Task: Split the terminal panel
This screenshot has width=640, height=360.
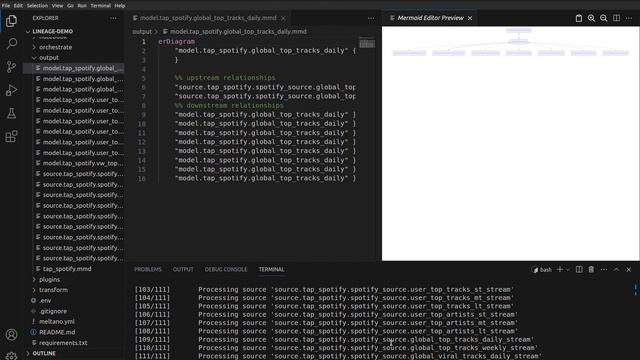Action: tap(579, 269)
